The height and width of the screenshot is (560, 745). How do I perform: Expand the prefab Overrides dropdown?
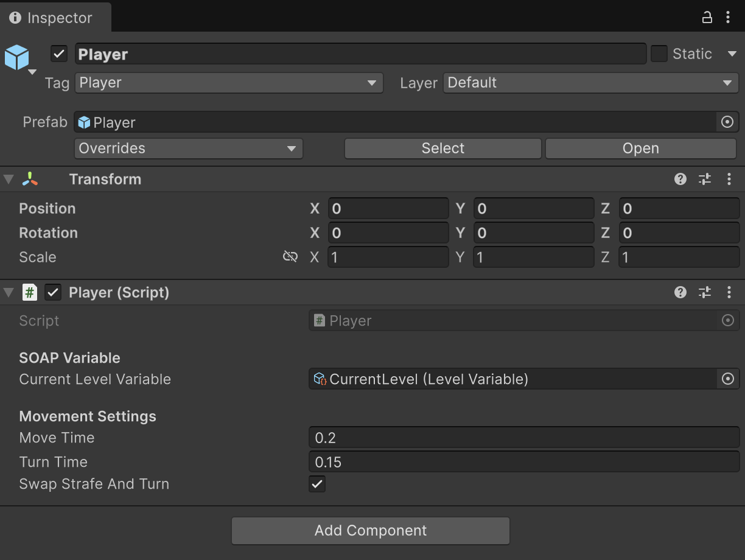click(188, 149)
